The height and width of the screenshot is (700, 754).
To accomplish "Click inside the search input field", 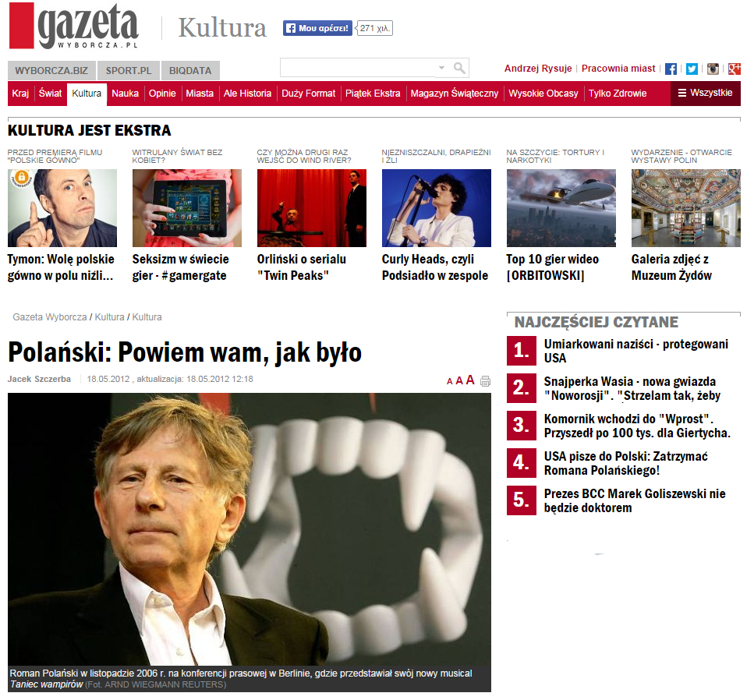I will (359, 68).
